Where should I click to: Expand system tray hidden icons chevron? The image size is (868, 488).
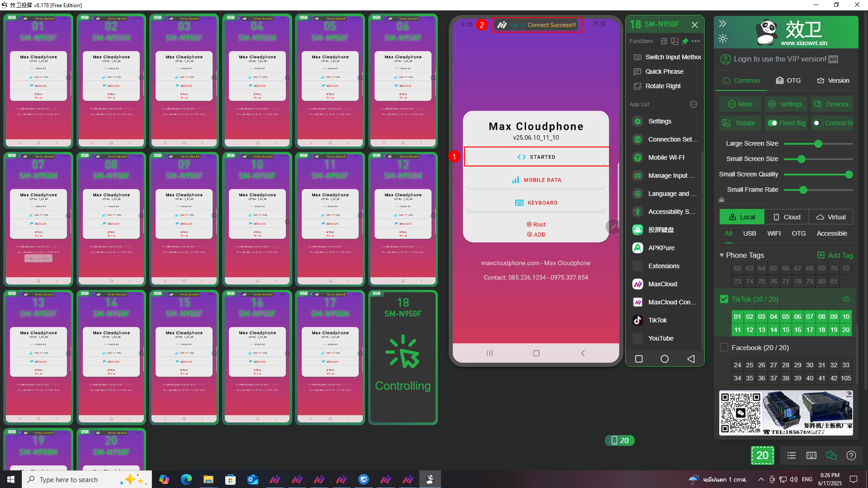pyautogui.click(x=761, y=479)
